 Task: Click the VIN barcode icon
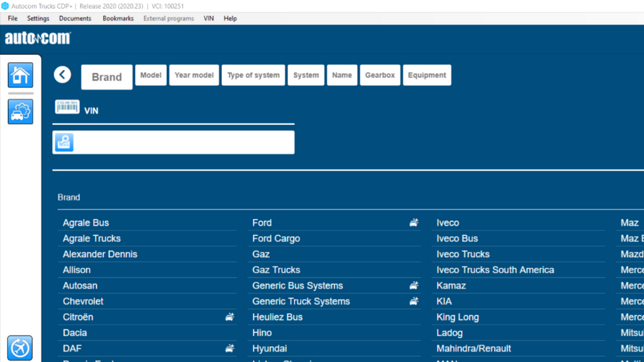coord(67,107)
